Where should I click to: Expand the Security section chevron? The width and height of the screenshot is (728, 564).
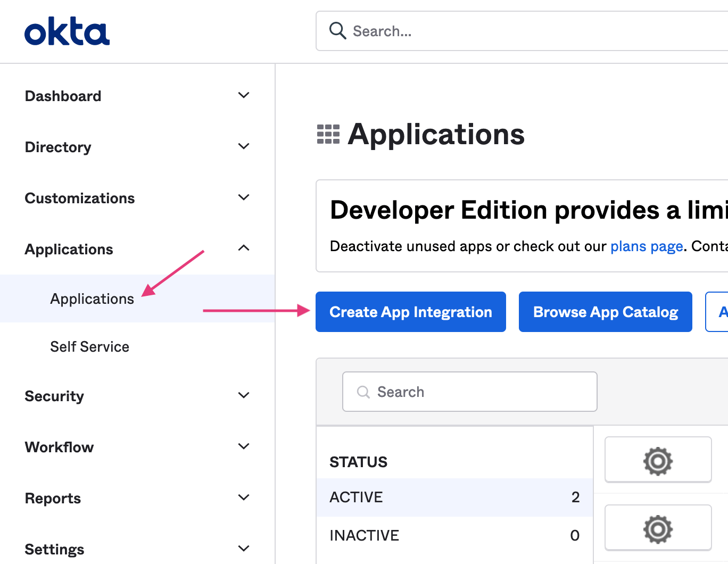coord(244,395)
